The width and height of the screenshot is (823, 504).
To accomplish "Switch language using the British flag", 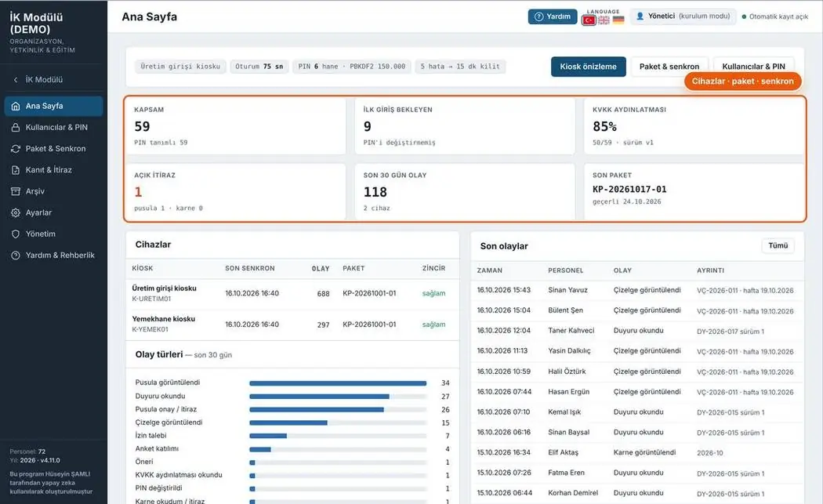I will click(604, 20).
